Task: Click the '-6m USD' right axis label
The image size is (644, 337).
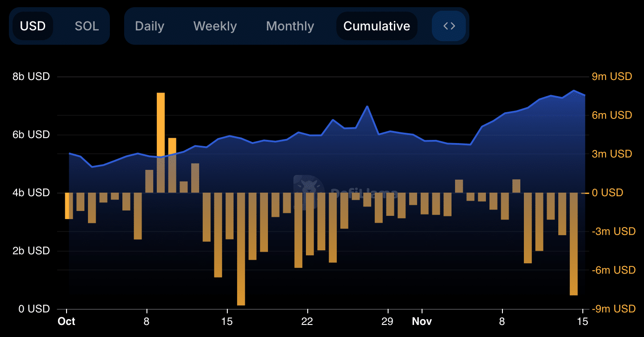Action: [614, 270]
